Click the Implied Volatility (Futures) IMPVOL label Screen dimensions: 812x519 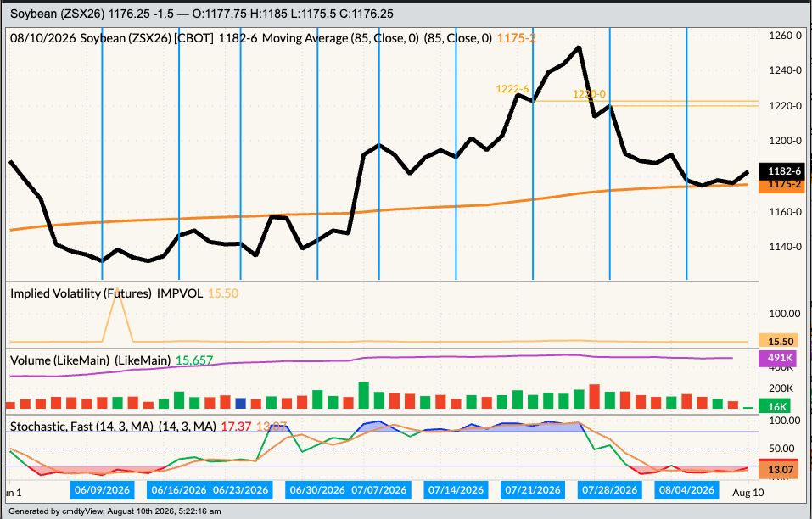pyautogui.click(x=106, y=293)
